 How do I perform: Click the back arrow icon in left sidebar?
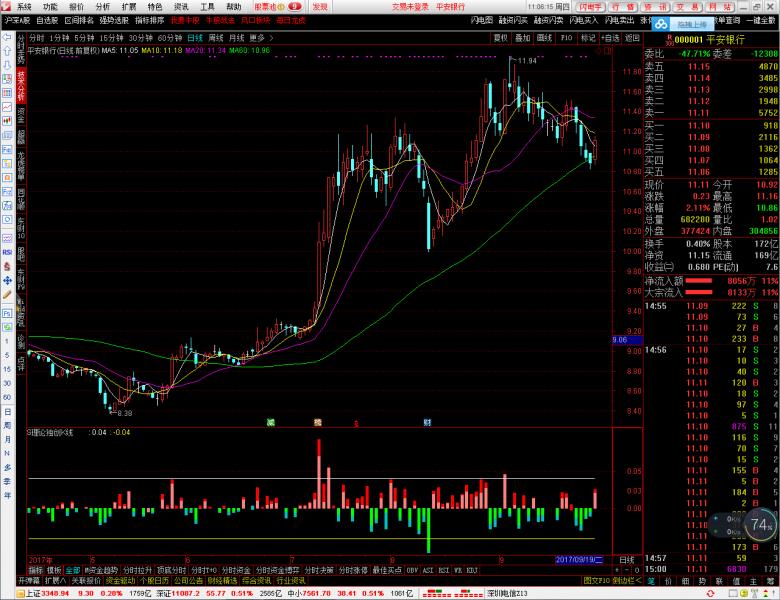(7, 37)
